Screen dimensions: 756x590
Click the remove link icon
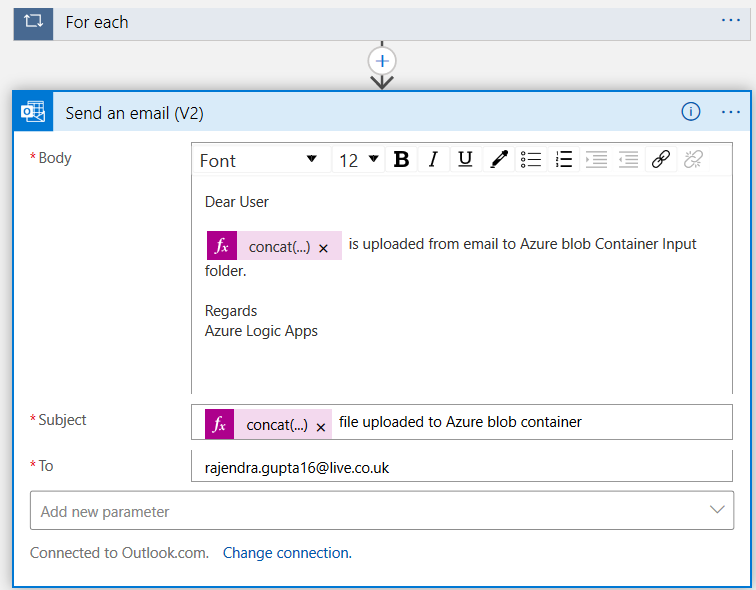tap(693, 160)
